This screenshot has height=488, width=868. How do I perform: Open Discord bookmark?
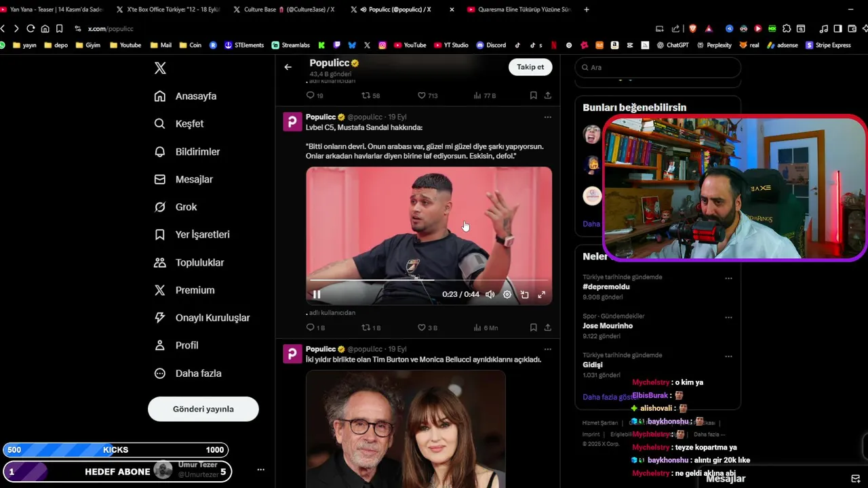491,45
